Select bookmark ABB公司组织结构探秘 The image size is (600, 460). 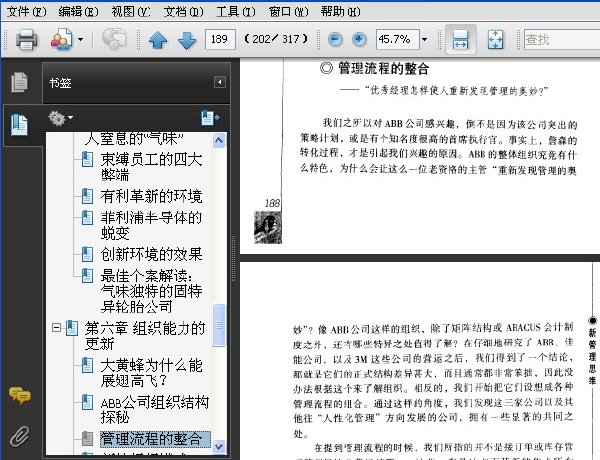[154, 409]
